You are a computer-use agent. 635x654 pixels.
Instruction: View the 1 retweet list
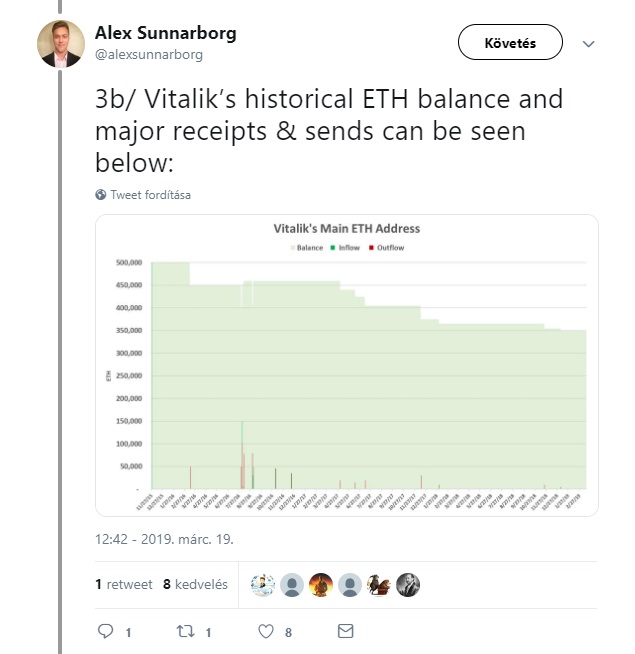[x=124, y=584]
